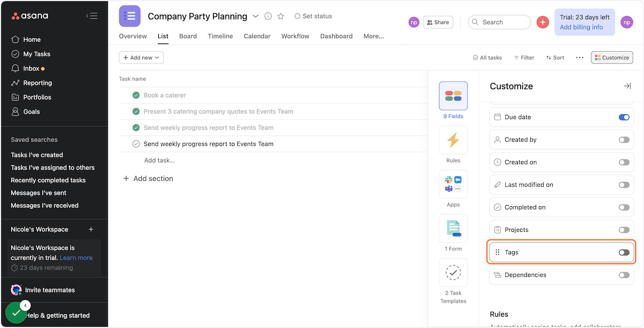
Task: Open the green checkmark getting started badge
Action: (16, 312)
